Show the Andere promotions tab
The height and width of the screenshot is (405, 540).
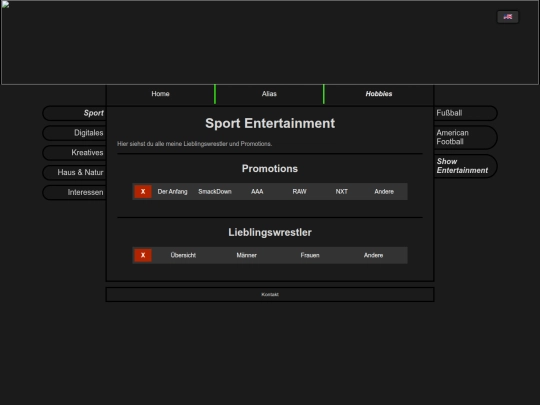point(384,191)
